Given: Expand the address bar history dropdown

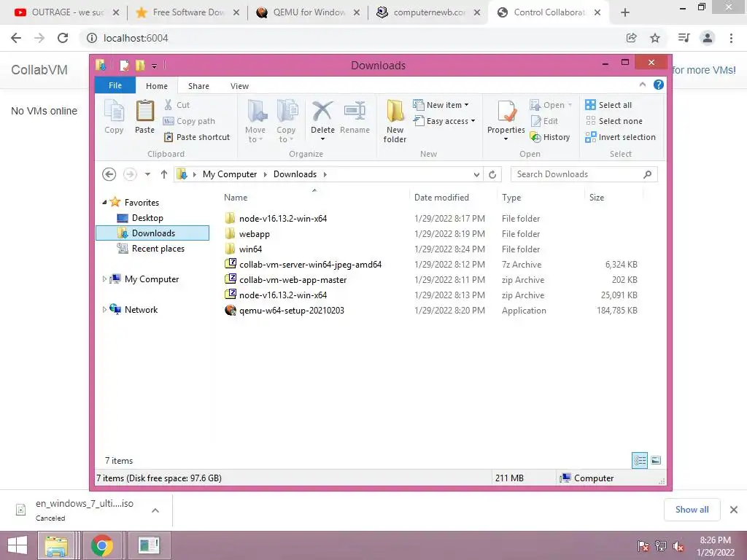Looking at the screenshot, I should [x=476, y=175].
